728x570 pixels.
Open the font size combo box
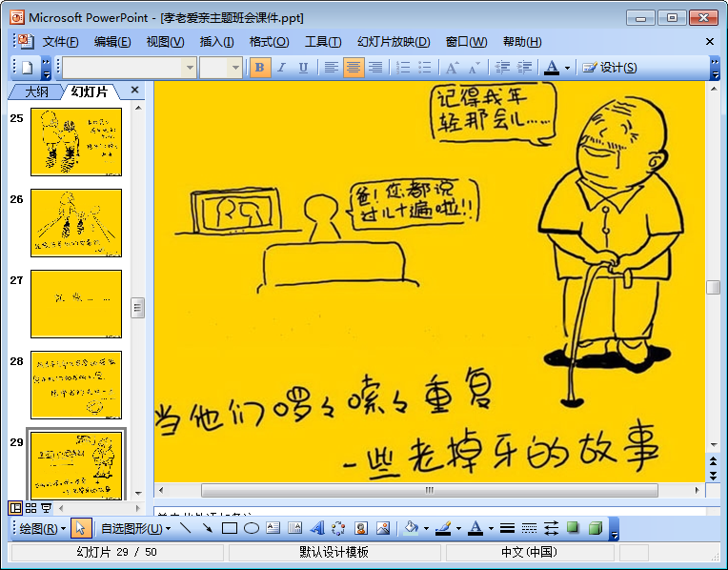click(x=221, y=68)
